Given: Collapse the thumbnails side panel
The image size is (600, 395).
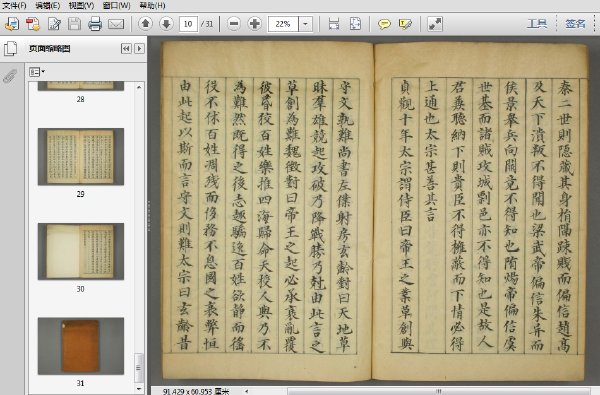Looking at the screenshot, I should pos(126,49).
